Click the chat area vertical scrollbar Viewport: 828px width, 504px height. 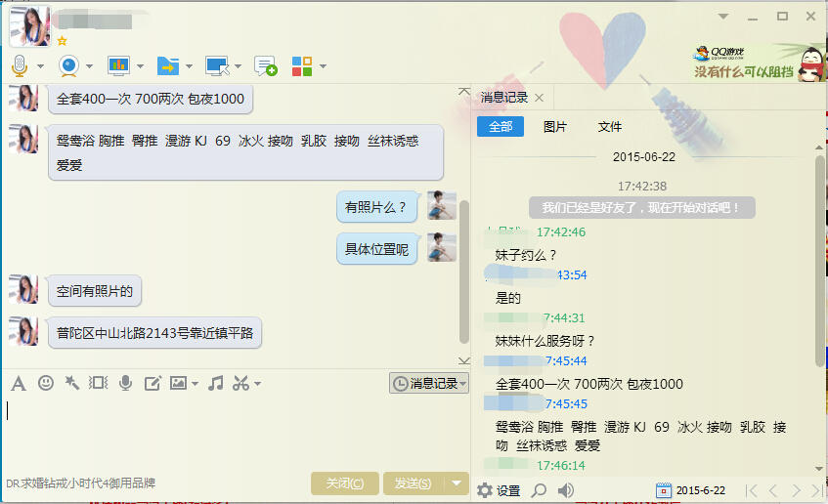(x=464, y=272)
